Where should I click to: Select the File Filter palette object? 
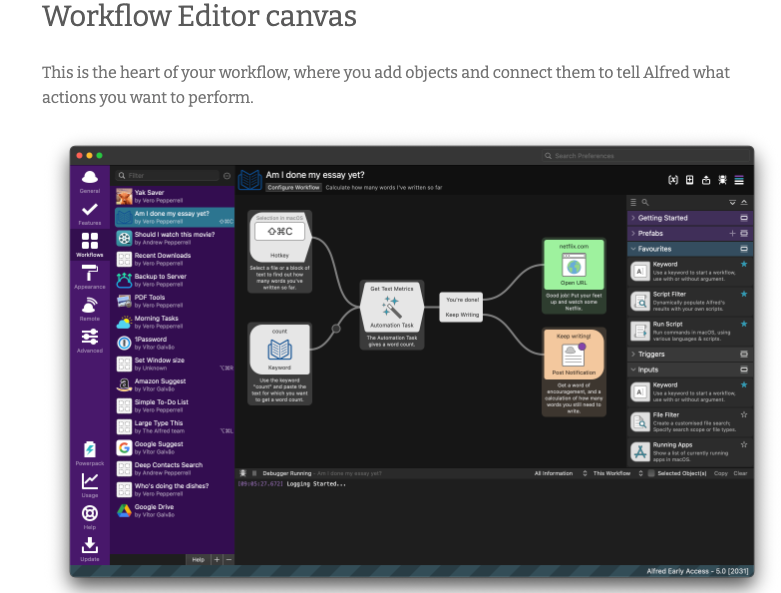(x=690, y=422)
